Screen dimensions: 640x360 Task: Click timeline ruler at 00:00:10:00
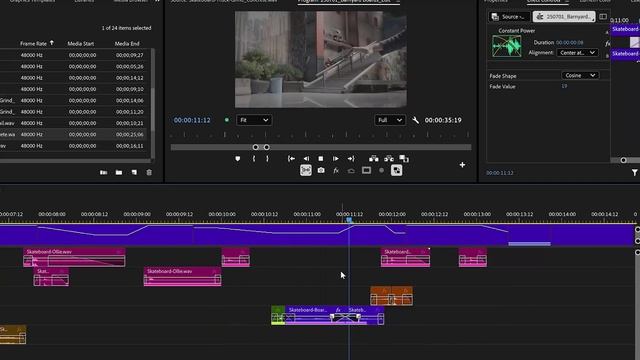[222, 214]
